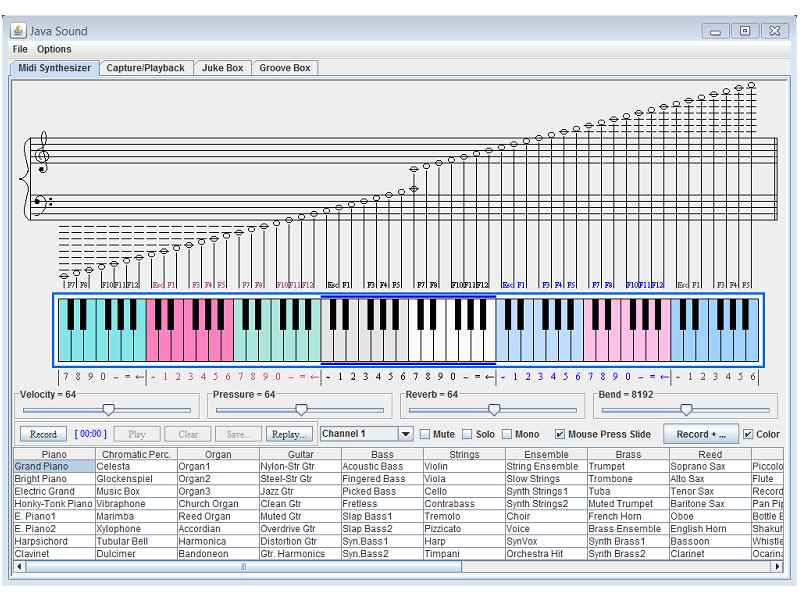This screenshot has height=600, width=800.
Task: Toggle the Solo checkbox
Action: tap(466, 434)
